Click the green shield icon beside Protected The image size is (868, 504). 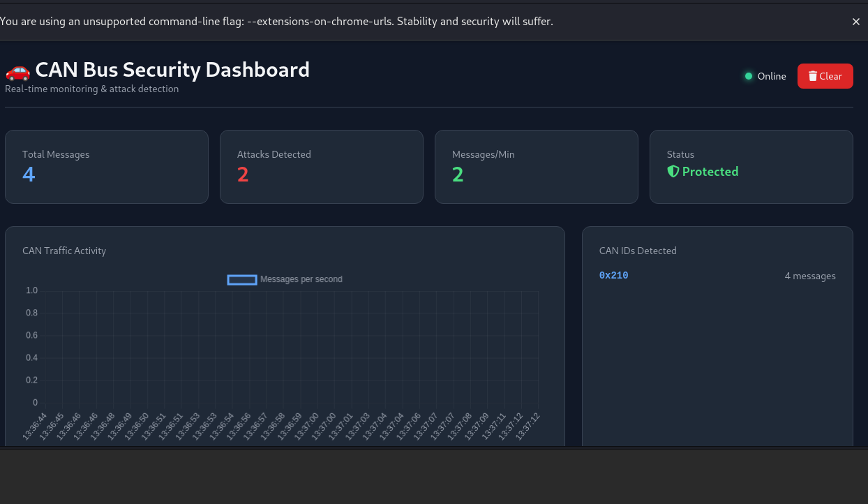tap(673, 171)
